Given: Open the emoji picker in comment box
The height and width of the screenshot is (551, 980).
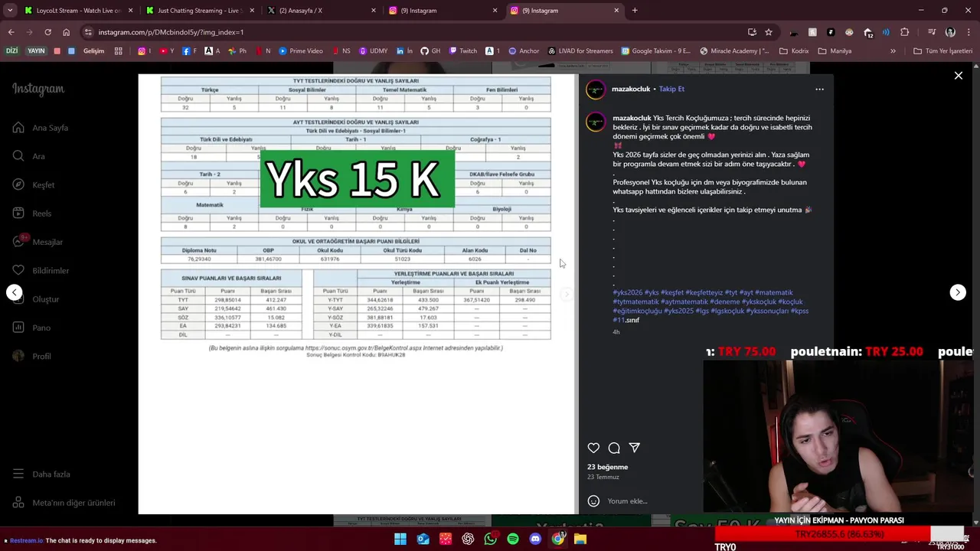Looking at the screenshot, I should [593, 501].
